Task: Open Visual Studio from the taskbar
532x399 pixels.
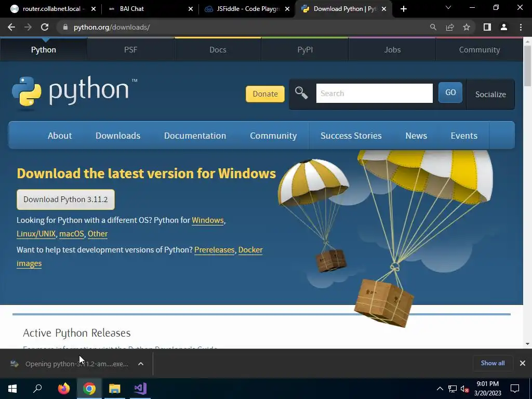Action: point(140,389)
